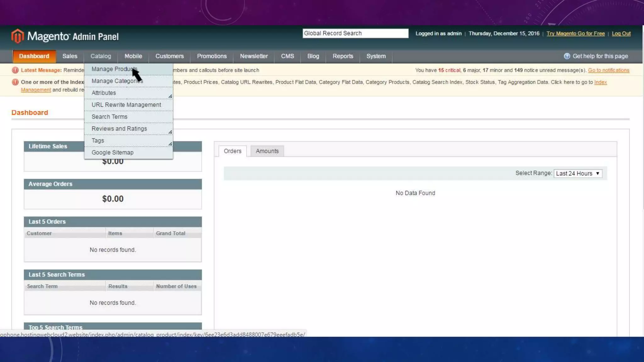
Task: Choose Manage Categories menu entry
Action: [117, 81]
